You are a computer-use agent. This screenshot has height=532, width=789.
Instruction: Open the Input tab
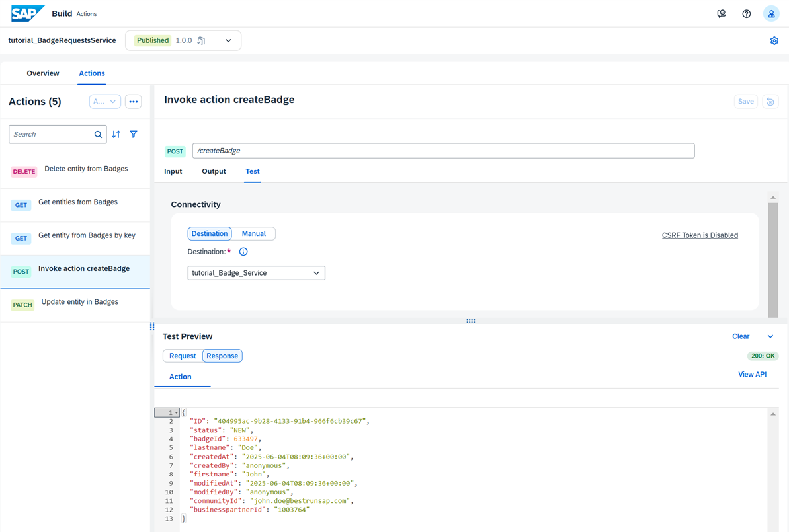tap(173, 171)
